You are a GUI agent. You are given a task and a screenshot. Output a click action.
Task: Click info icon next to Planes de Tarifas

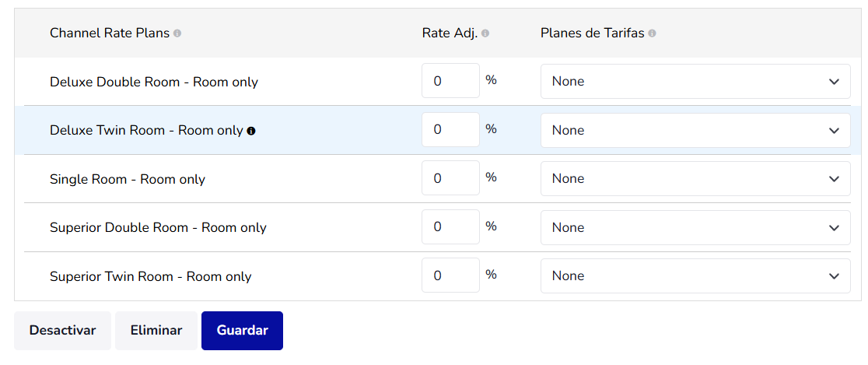652,33
